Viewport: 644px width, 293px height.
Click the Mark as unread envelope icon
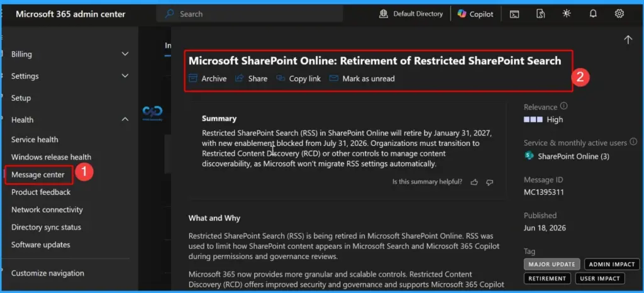click(334, 78)
